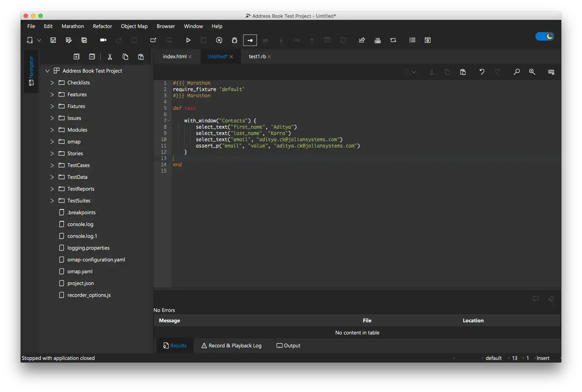The height and width of the screenshot is (392, 582).
Task: Select the project.json file
Action: (80, 283)
